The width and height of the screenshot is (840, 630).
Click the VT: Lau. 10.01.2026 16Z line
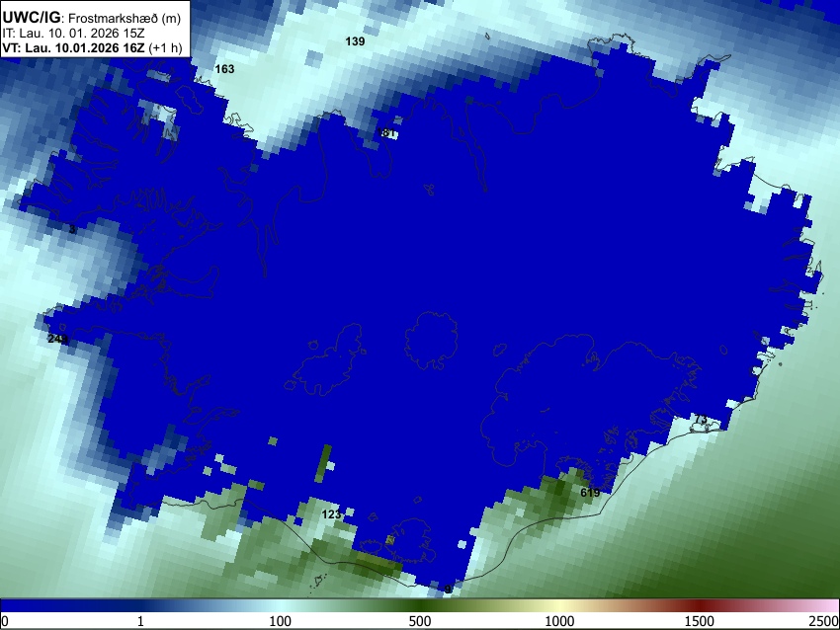point(92,47)
